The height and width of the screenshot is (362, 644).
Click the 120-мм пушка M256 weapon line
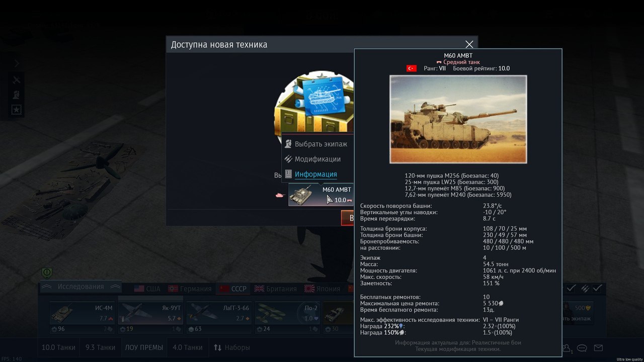[452, 175]
